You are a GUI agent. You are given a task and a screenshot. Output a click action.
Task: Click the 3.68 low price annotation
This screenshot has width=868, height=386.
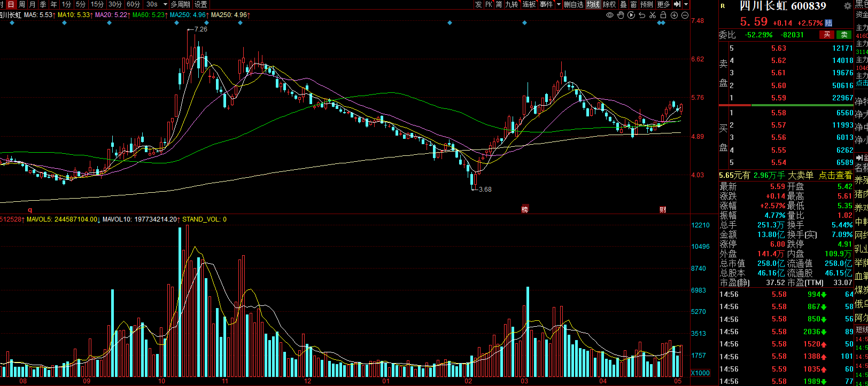pos(485,189)
